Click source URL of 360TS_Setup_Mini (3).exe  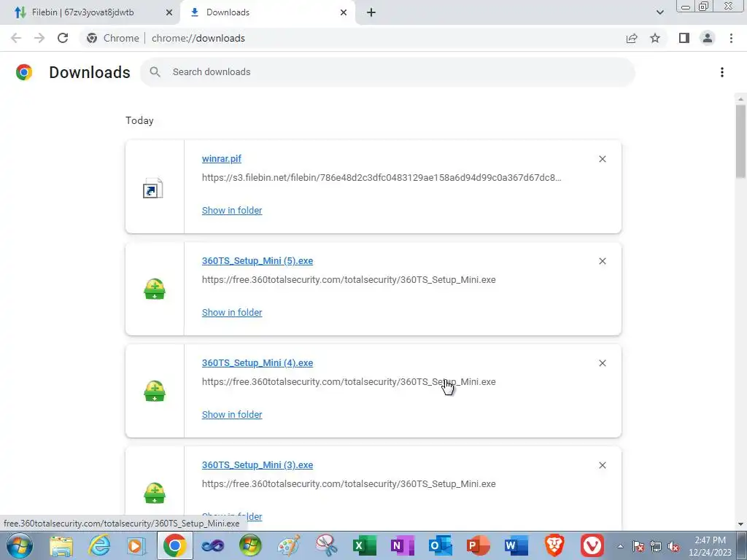tap(349, 484)
